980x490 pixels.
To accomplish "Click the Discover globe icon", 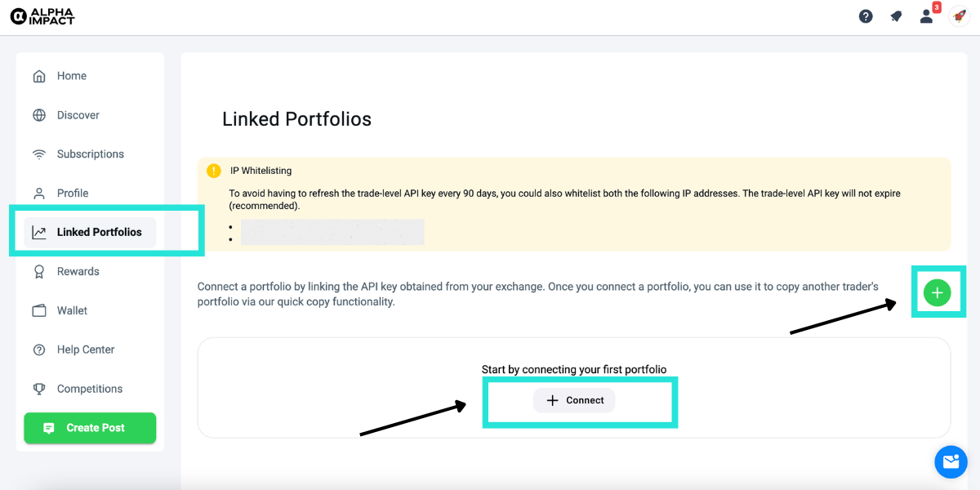I will (x=39, y=115).
